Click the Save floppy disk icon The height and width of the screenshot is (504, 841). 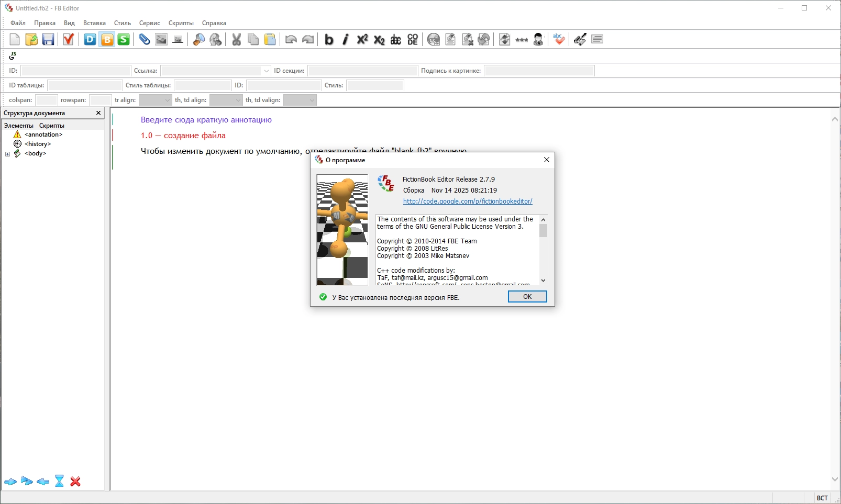click(48, 40)
